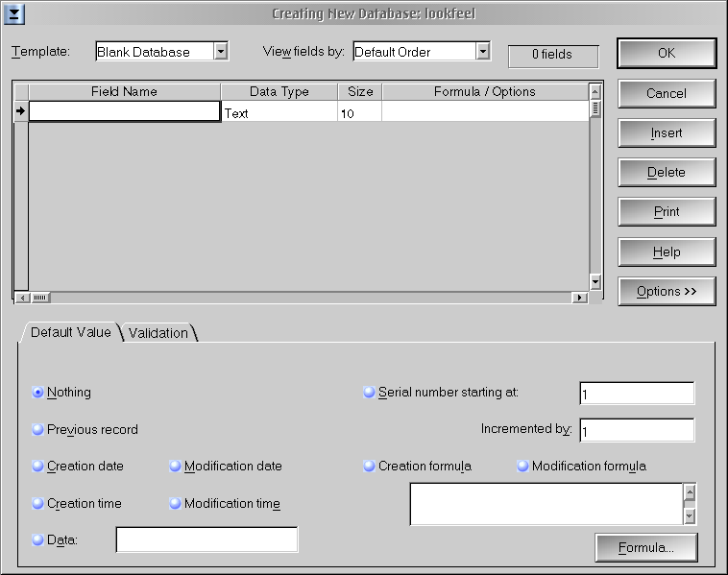The height and width of the screenshot is (575, 728).
Task: Open the Template dropdown arrow
Action: 221,51
